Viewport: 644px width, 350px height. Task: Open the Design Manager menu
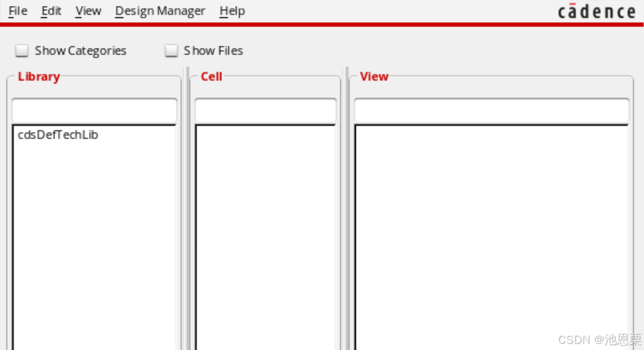click(x=160, y=11)
